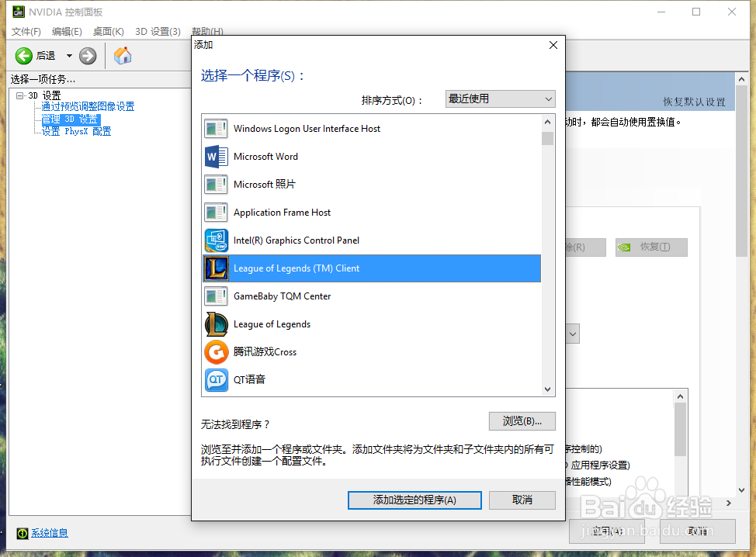Select League of Legends entry text
This screenshot has width=756, height=557.
272,324
